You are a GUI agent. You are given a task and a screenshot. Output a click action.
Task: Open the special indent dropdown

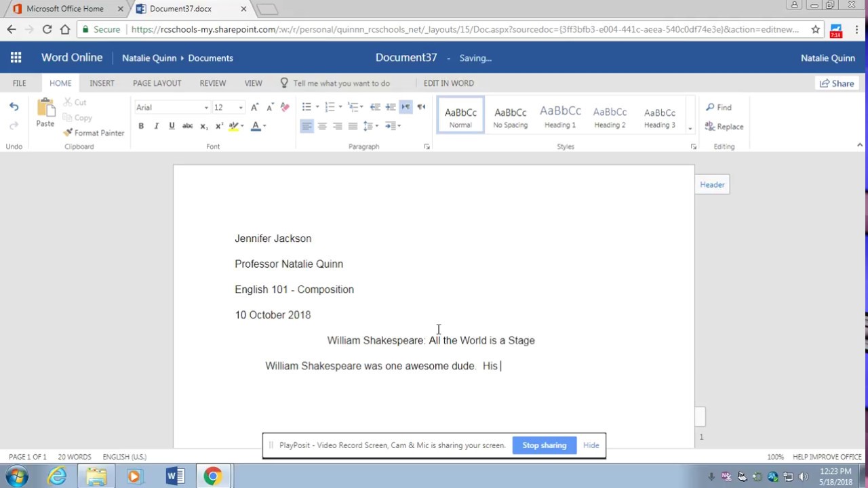coord(393,126)
